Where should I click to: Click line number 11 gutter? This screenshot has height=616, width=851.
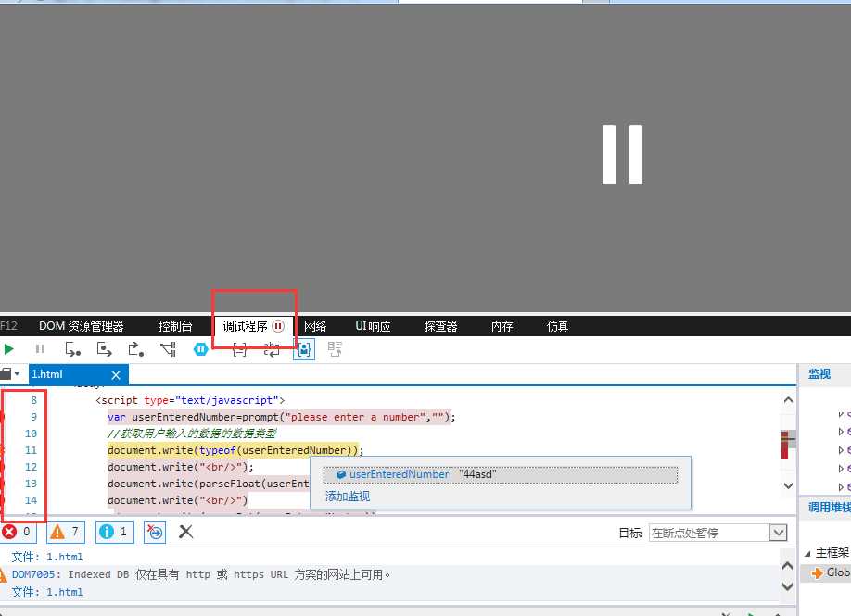[31, 450]
